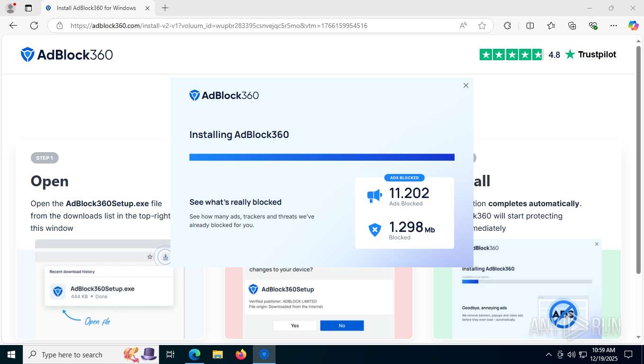The height and width of the screenshot is (364, 644).
Task: Open a new browser tab
Action: [165, 8]
